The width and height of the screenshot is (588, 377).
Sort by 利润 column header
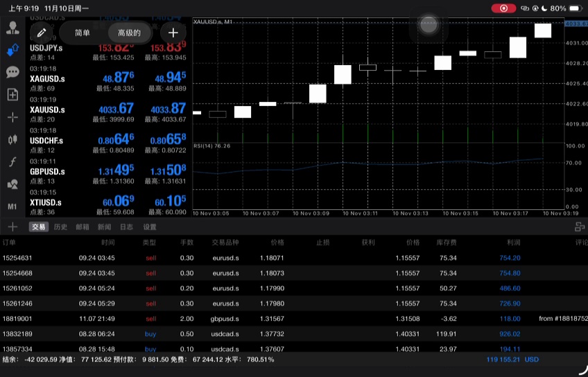click(513, 243)
